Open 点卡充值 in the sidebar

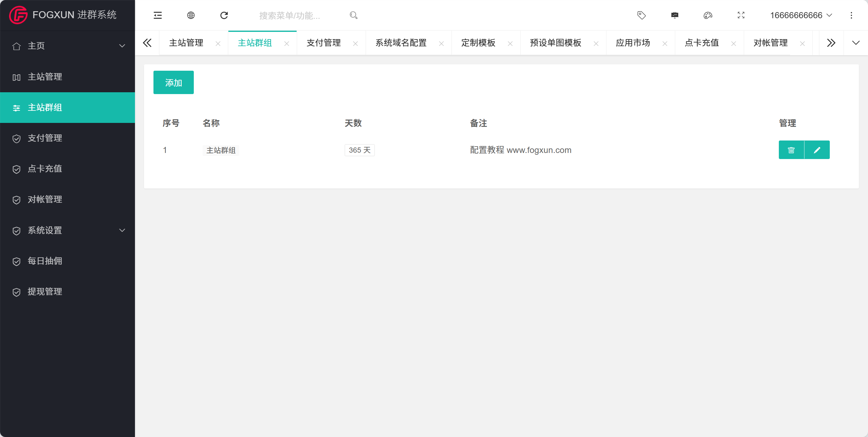coord(67,169)
